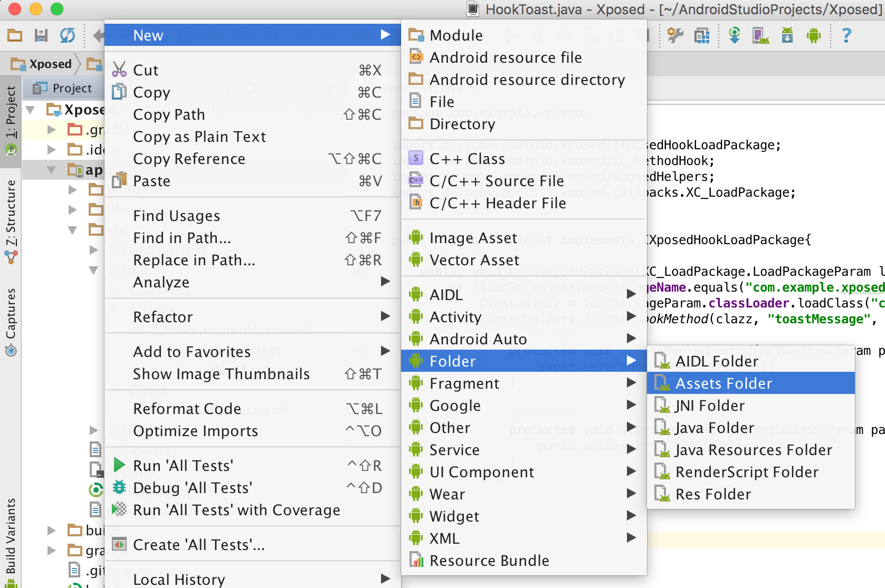Open the Captures side tab
The image size is (885, 588).
pos(11,322)
